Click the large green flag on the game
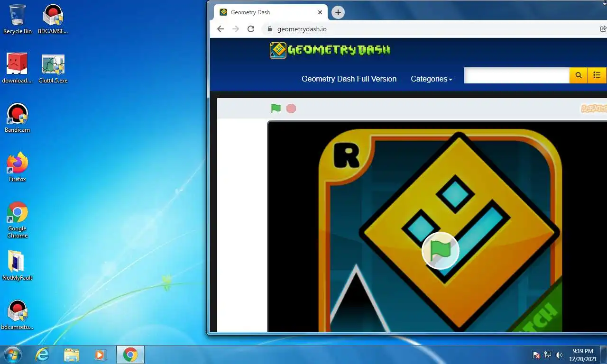Screen dimensions: 607x364 (x=441, y=251)
